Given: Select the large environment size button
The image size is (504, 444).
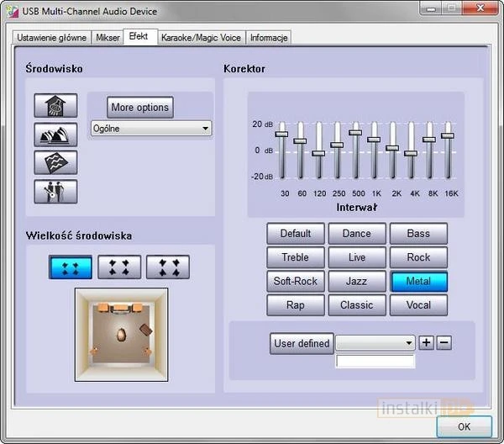Looking at the screenshot, I should tap(168, 267).
